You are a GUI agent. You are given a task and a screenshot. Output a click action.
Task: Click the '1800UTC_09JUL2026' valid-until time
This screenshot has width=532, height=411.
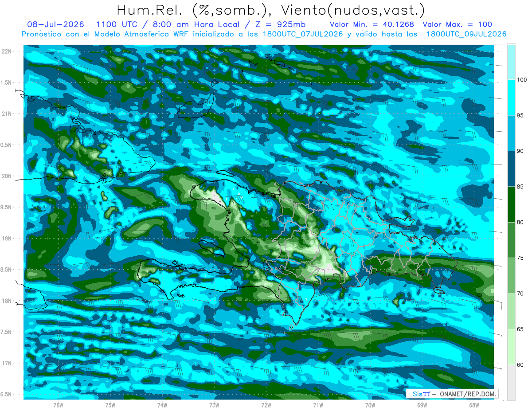[x=466, y=34]
